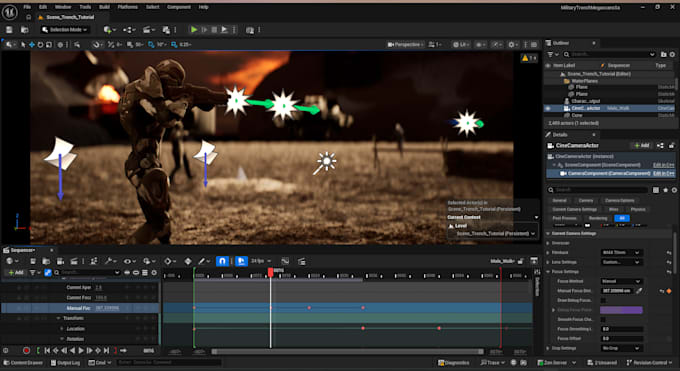Enable the Smooth Focus Changes checkbox
680x371 pixels.
(x=603, y=319)
